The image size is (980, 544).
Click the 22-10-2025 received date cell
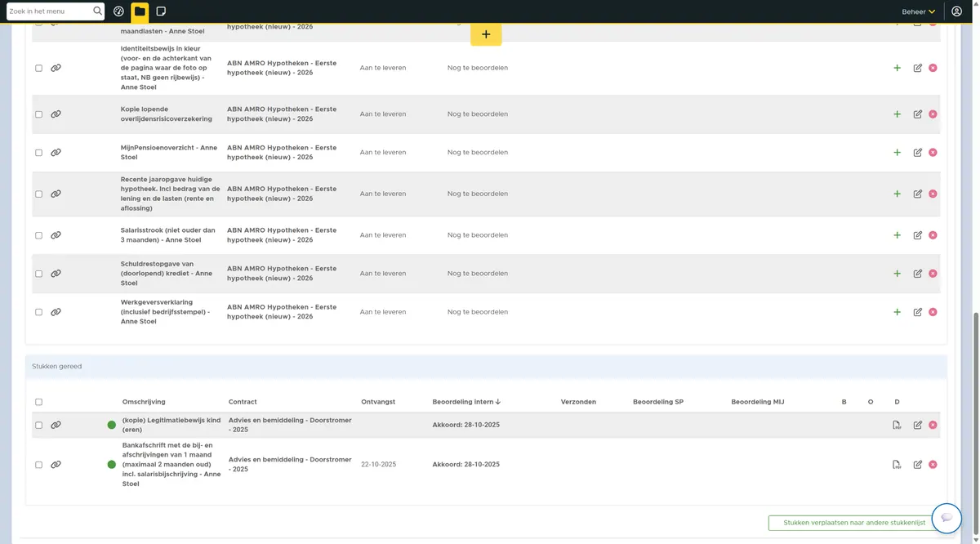(378, 465)
